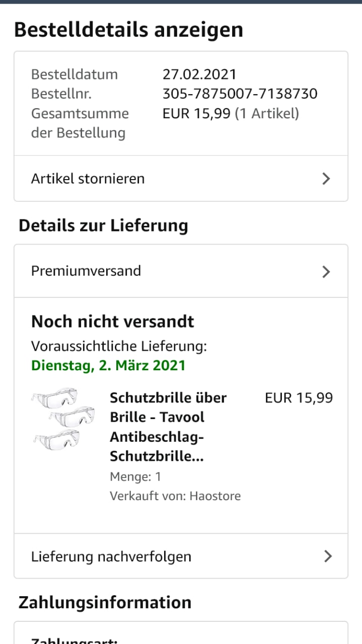Tap the order date 27.02.2021
Image resolution: width=362 pixels, height=644 pixels.
pos(199,74)
